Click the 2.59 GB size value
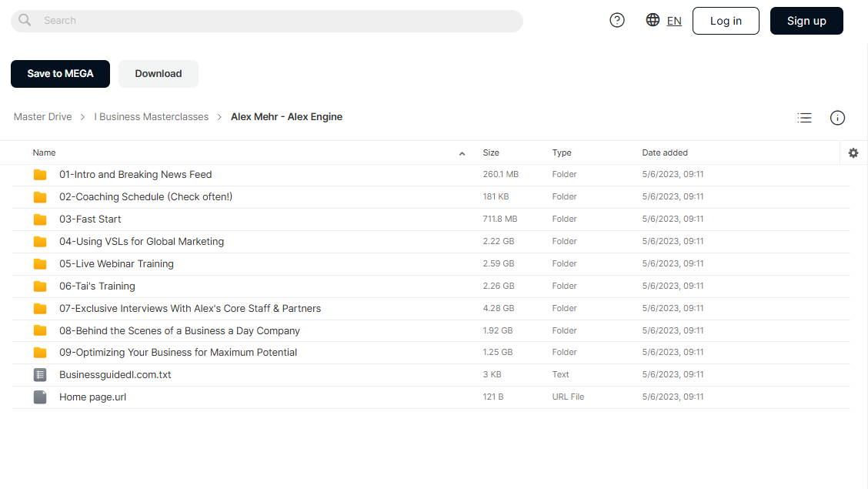This screenshot has height=489, width=868. 498,263
